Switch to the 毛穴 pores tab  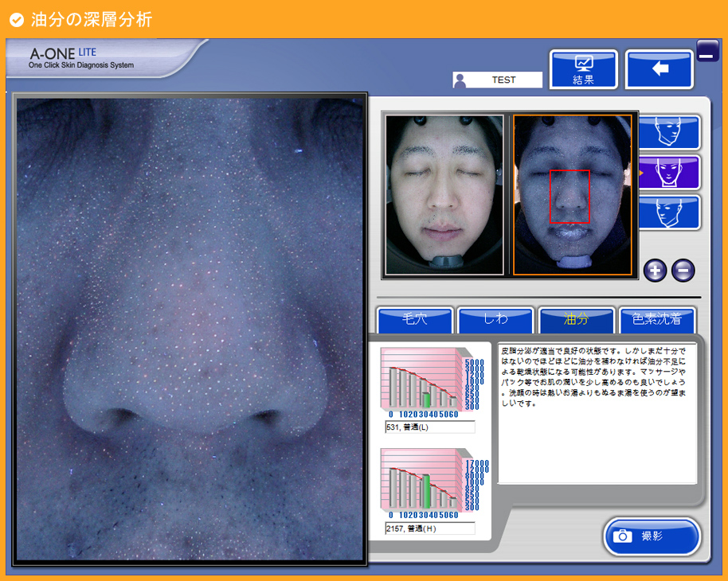[x=415, y=320]
